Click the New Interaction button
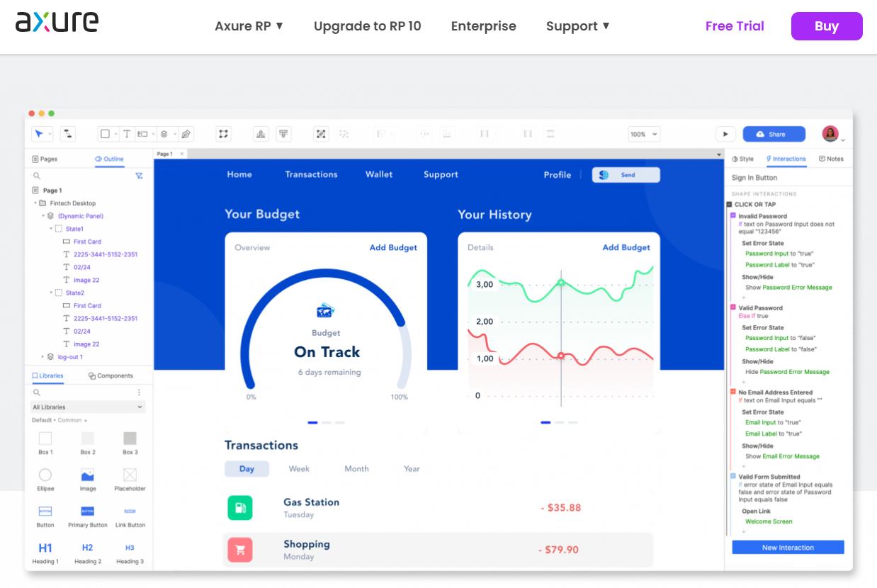Viewport: 877px width, 588px height. tap(788, 548)
